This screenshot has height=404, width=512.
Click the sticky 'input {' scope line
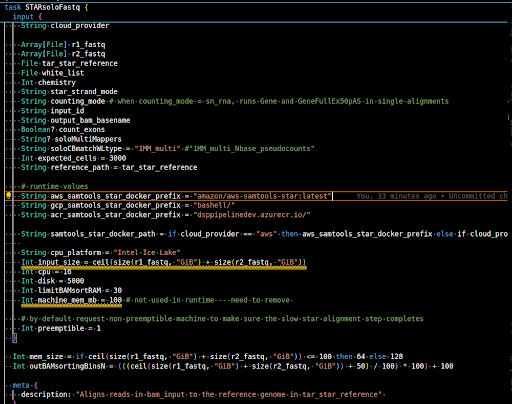27,17
